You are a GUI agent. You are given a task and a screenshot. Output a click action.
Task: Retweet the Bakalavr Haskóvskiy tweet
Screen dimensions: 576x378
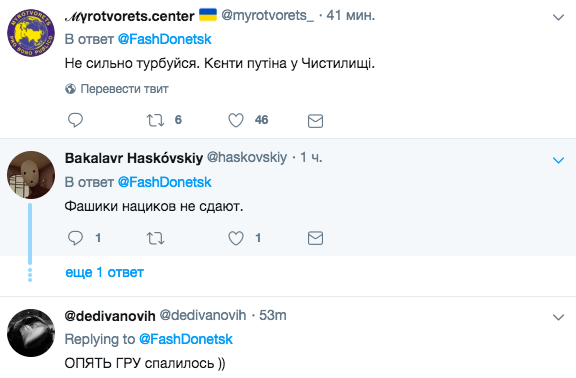[155, 238]
